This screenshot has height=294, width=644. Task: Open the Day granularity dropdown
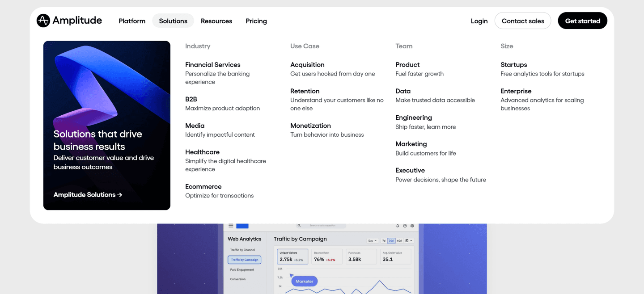click(x=373, y=240)
